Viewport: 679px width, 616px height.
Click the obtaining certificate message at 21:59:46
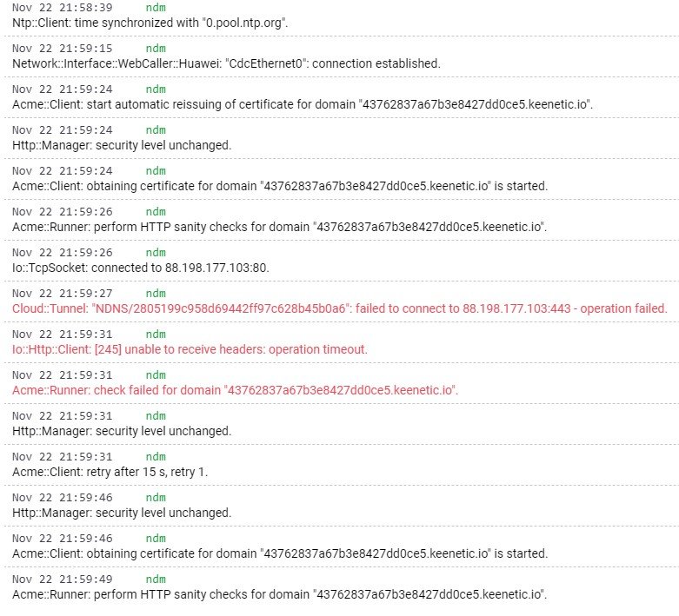280,553
